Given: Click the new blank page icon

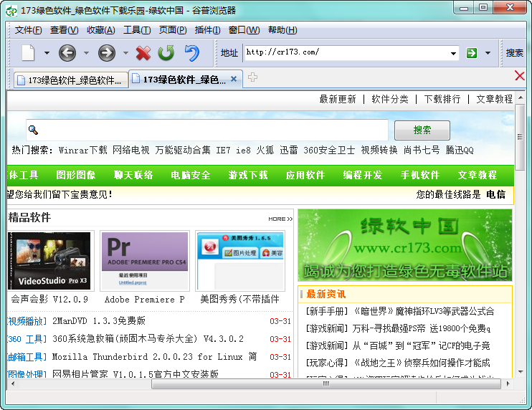Looking at the screenshot, I should (28, 53).
